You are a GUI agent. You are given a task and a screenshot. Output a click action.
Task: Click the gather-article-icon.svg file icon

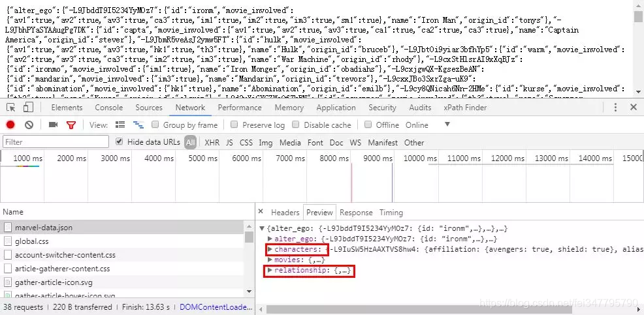[8, 282]
